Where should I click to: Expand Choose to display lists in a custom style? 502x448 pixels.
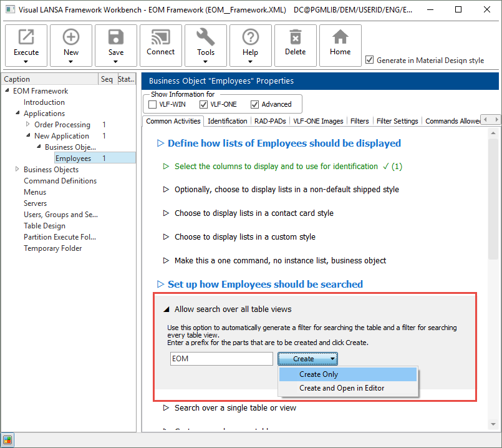coord(166,236)
